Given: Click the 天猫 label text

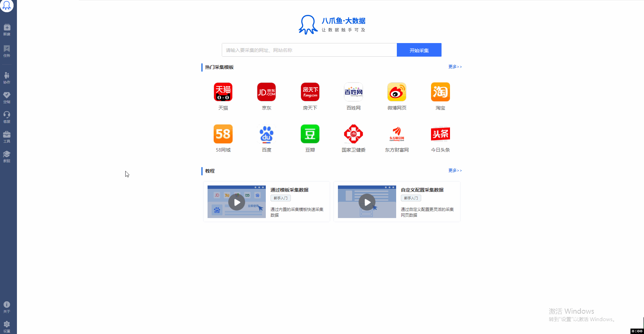Looking at the screenshot, I should 223,108.
